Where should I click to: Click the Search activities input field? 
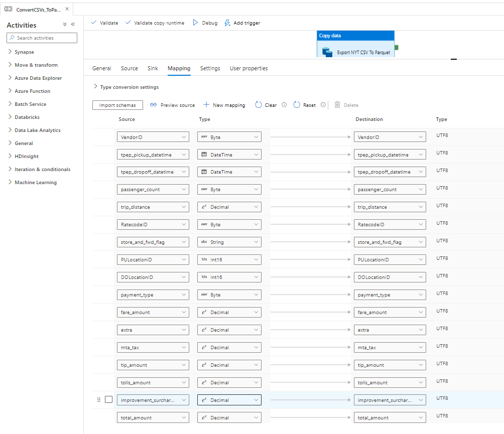click(42, 38)
